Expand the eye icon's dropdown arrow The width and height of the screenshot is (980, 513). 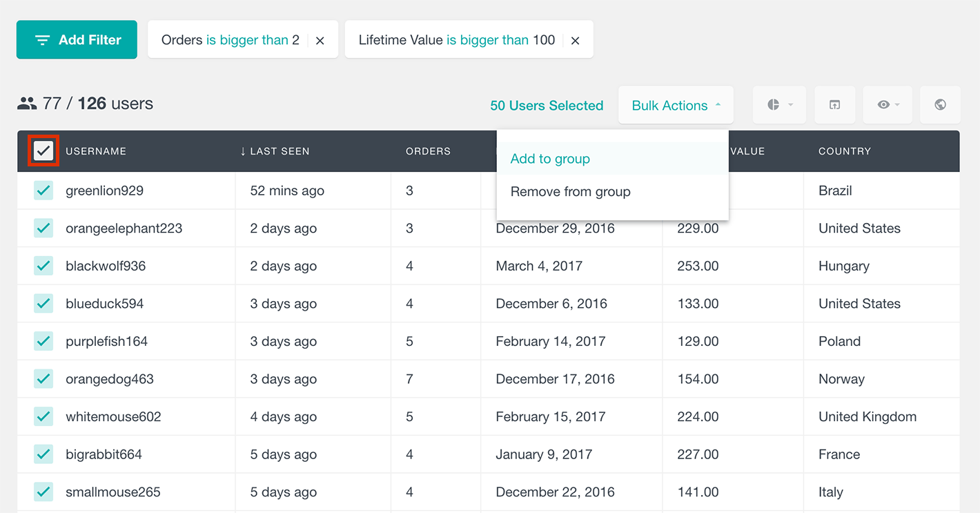pos(896,104)
